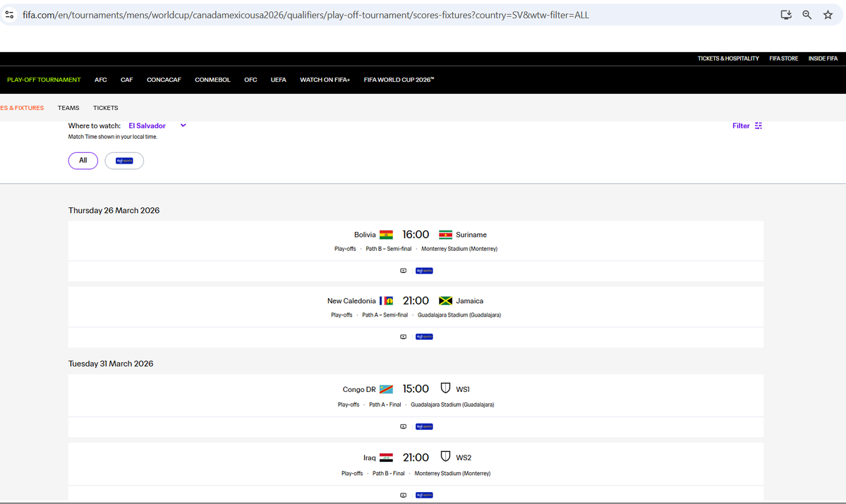846x504 pixels.
Task: Click the Filter button label
Action: pyautogui.click(x=741, y=125)
